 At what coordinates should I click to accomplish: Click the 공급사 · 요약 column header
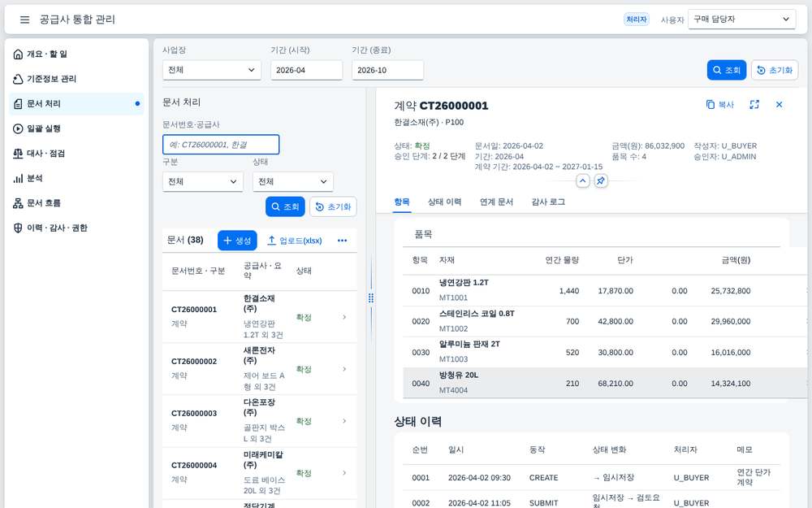[263, 271]
